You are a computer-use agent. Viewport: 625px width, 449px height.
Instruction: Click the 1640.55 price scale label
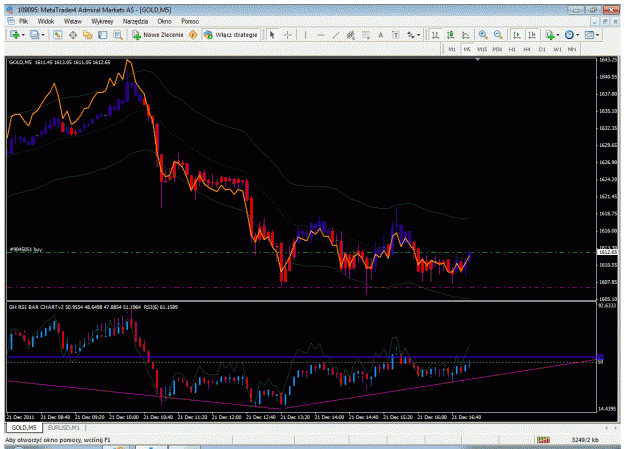point(608,77)
